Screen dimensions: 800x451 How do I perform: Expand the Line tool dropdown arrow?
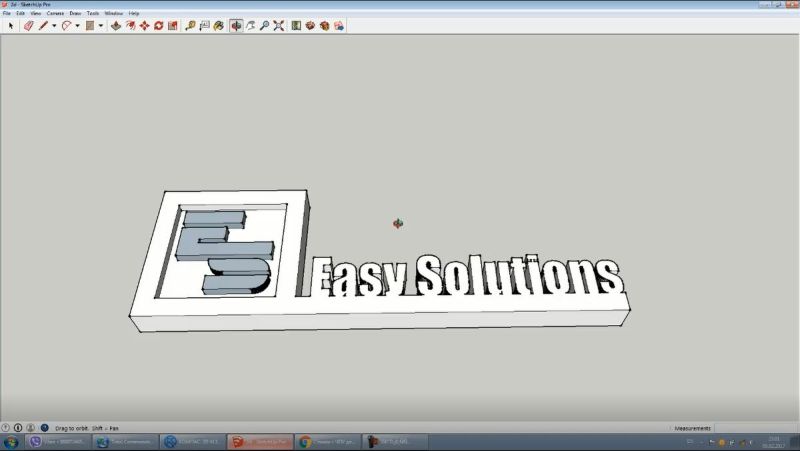54,26
